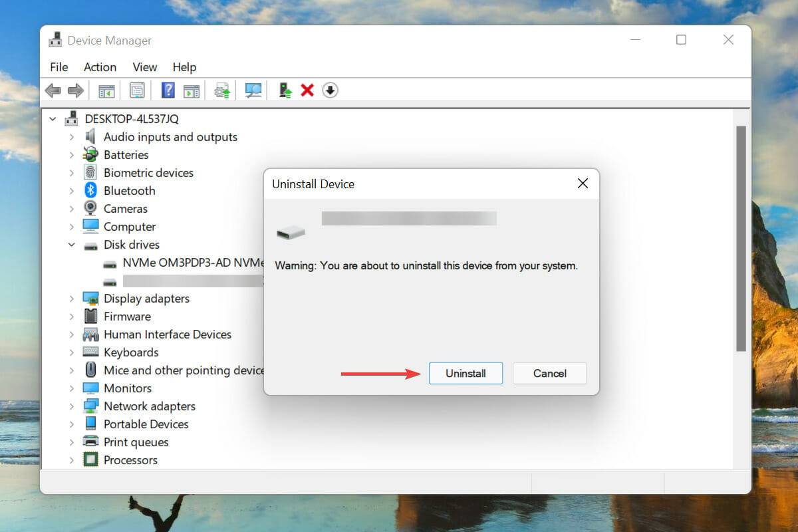Click the Scan for hardware changes icon
This screenshot has height=532, width=798.
tap(253, 90)
